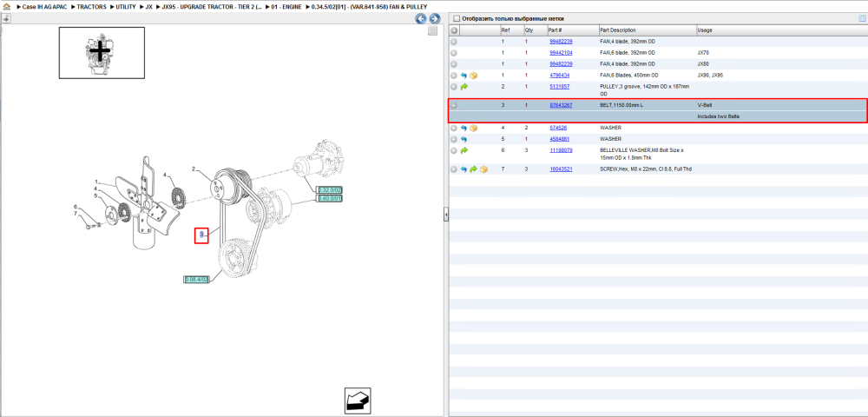Add part 4796434 using its plus icon

click(454, 76)
